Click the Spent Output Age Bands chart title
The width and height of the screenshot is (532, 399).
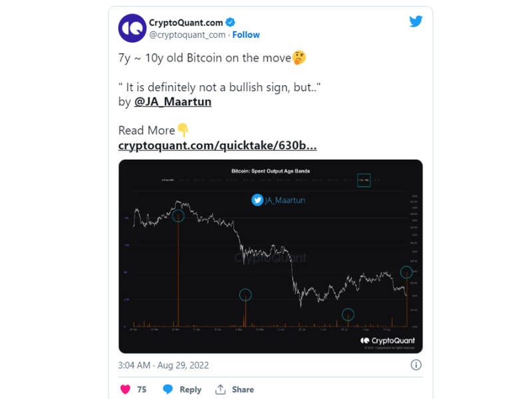click(x=271, y=171)
